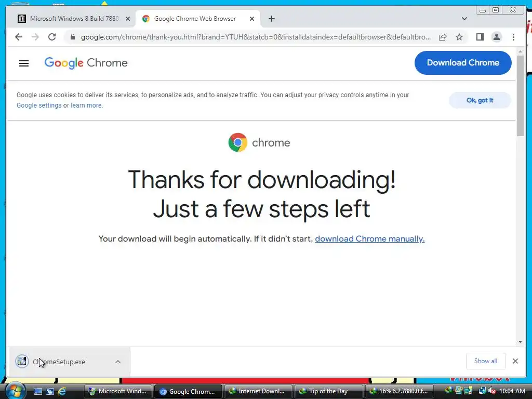
Task: Expand the tab search dropdown arrow
Action: (x=464, y=19)
